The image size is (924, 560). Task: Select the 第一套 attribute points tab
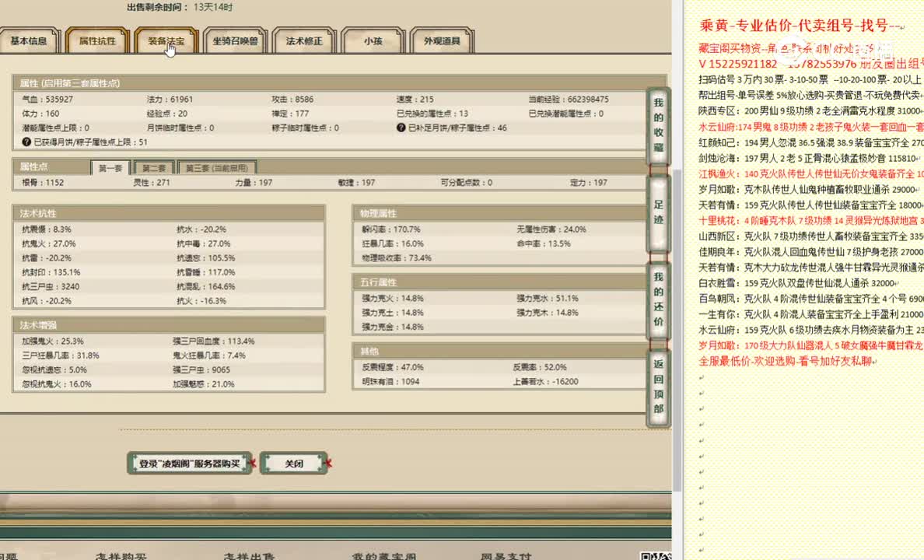pos(110,168)
